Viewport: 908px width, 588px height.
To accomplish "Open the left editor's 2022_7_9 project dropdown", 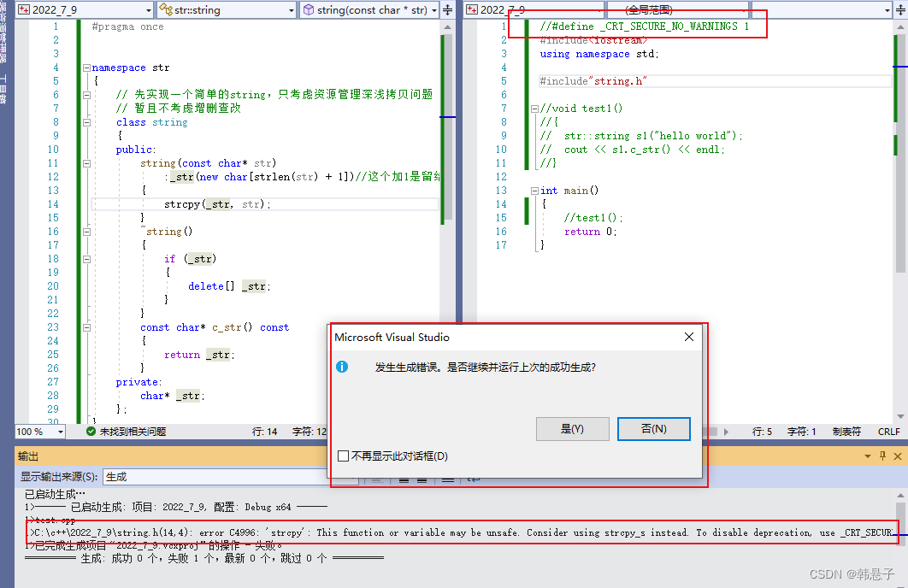I will 85,10.
